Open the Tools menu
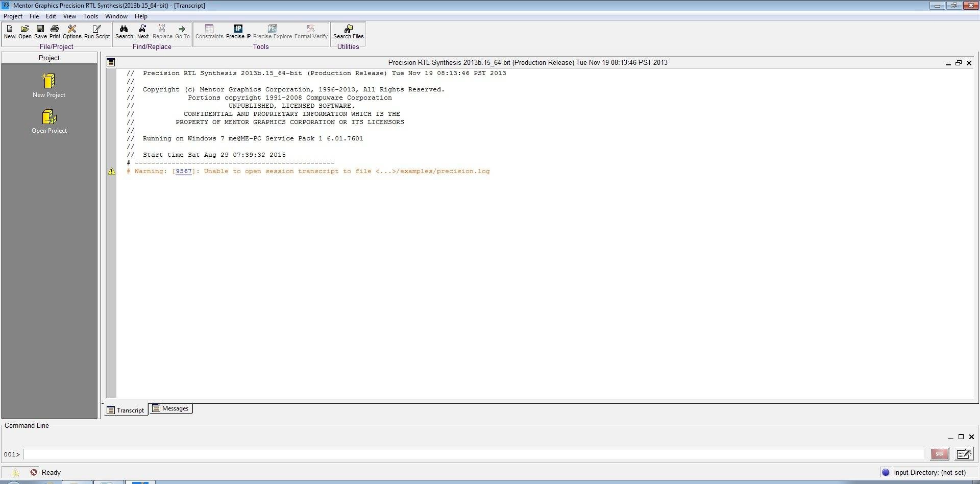The image size is (980, 484). tap(90, 16)
